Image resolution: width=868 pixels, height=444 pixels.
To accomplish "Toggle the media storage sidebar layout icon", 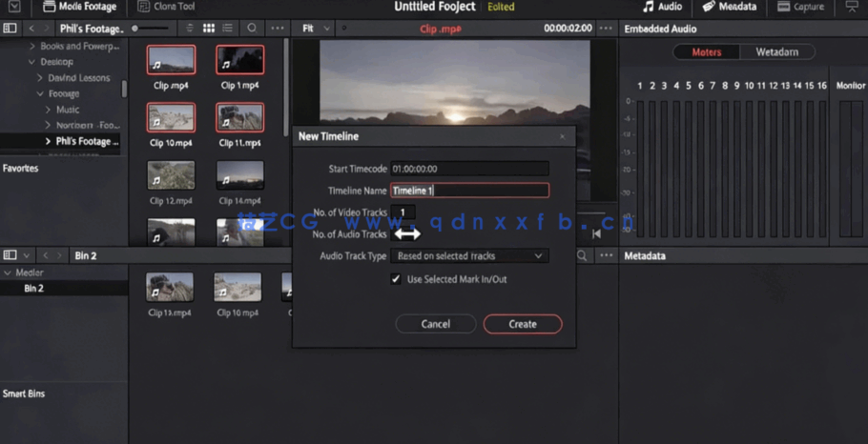I will pos(10,29).
